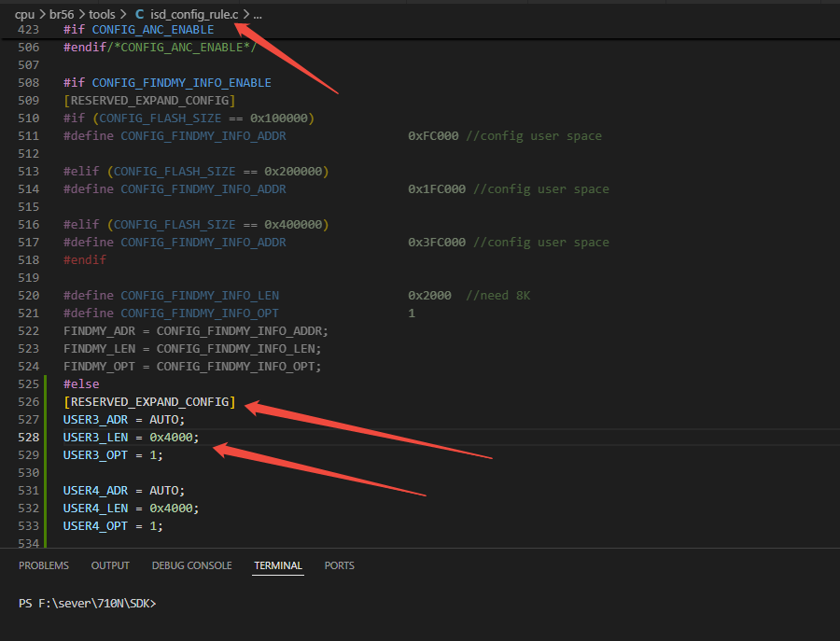Jump to sticky line #if CONFIG_ANC_ENABLE
The width and height of the screenshot is (840, 641).
point(139,30)
